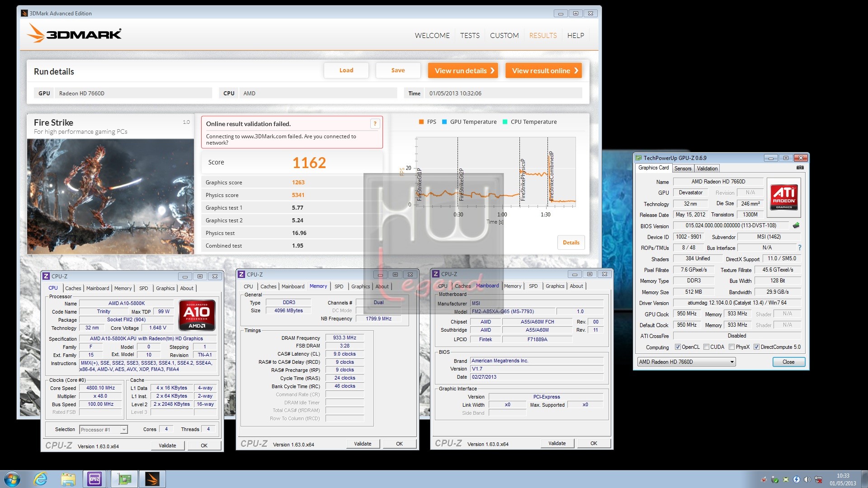Click the volume speaker tray icon
Image resolution: width=868 pixels, height=488 pixels.
pyautogui.click(x=807, y=479)
